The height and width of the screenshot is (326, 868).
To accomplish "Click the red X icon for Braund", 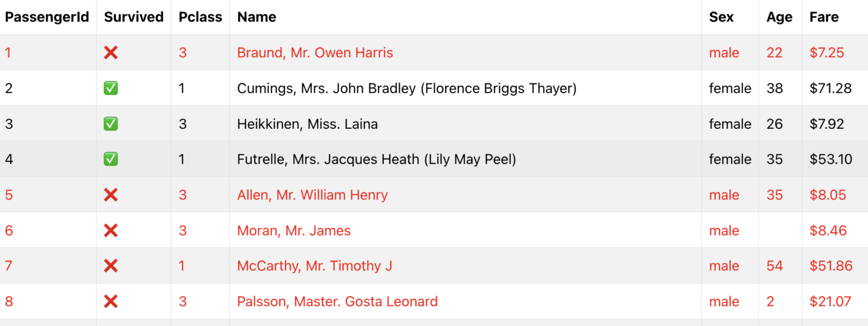I will coord(111,53).
